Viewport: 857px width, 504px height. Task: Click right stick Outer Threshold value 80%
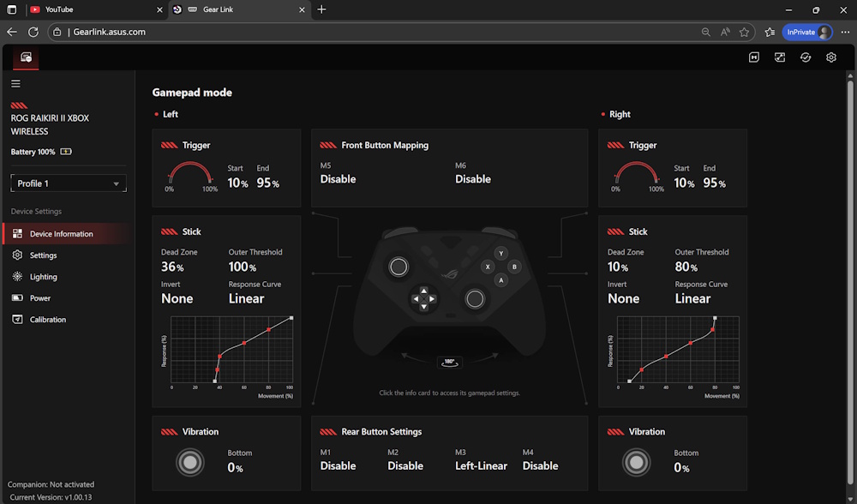[686, 267]
